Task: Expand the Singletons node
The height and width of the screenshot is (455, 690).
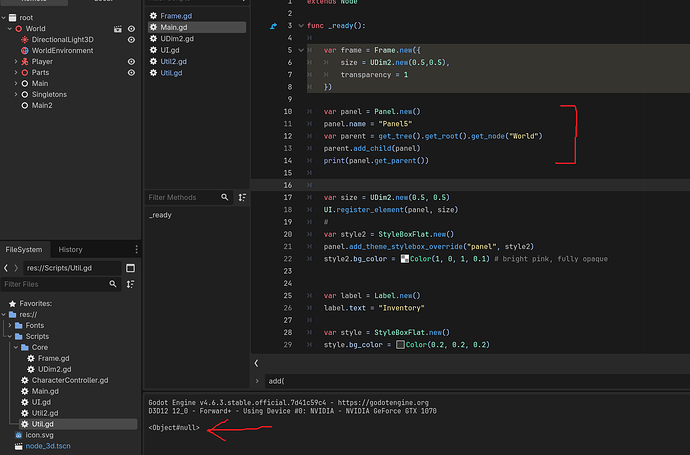Action: (x=16, y=95)
